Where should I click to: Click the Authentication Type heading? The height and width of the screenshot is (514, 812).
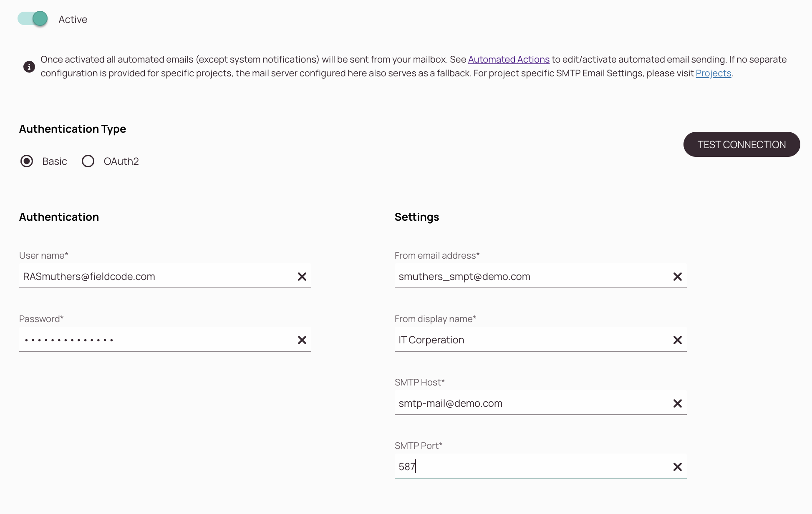(73, 129)
